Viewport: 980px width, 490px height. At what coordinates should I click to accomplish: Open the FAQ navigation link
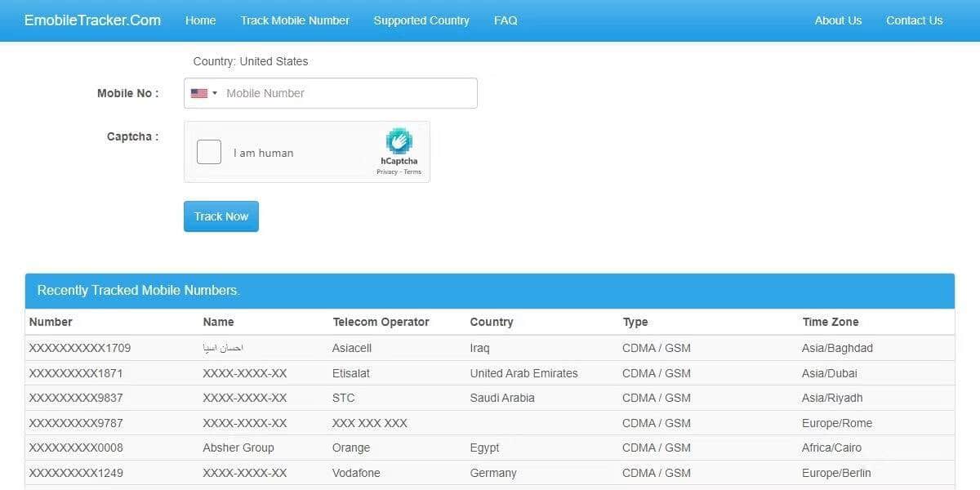tap(506, 20)
